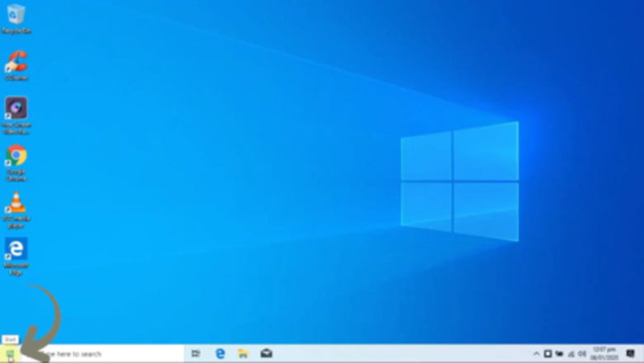This screenshot has width=644, height=363.
Task: Open File Explorer from the taskbar
Action: (244, 354)
